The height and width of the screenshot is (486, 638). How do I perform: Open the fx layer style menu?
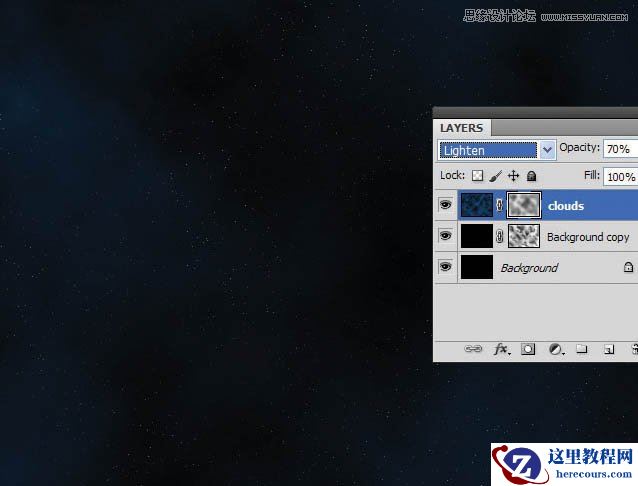coord(501,349)
